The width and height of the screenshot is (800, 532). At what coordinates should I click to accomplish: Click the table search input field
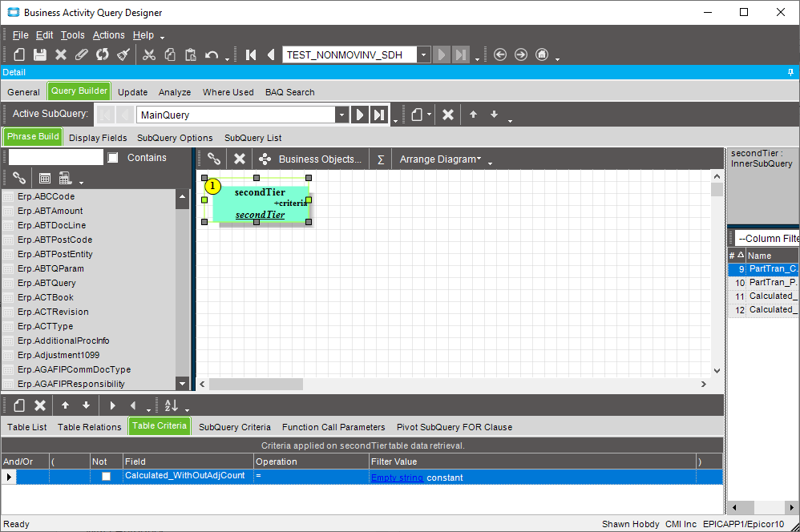(x=55, y=158)
